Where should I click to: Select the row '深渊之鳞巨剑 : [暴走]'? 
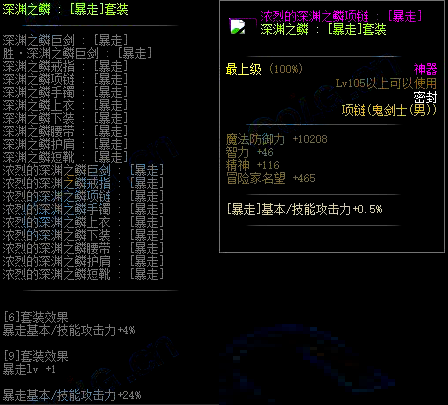pyautogui.click(x=65, y=40)
